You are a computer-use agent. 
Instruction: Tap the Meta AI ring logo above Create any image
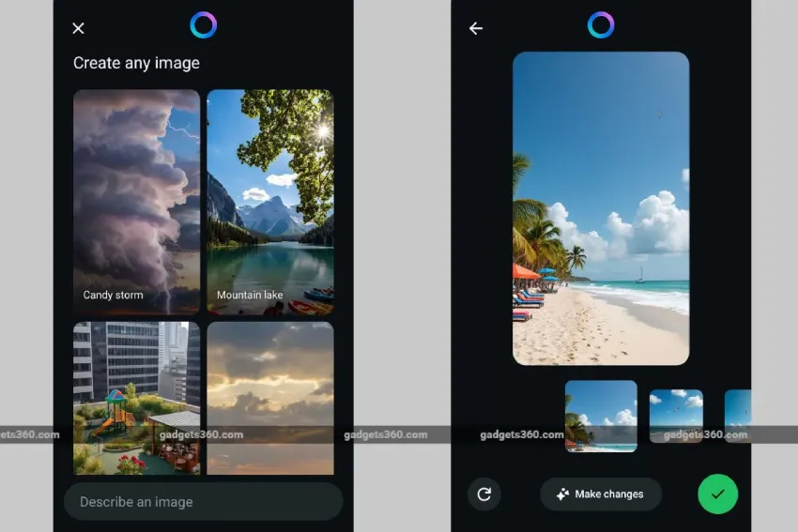[x=203, y=25]
